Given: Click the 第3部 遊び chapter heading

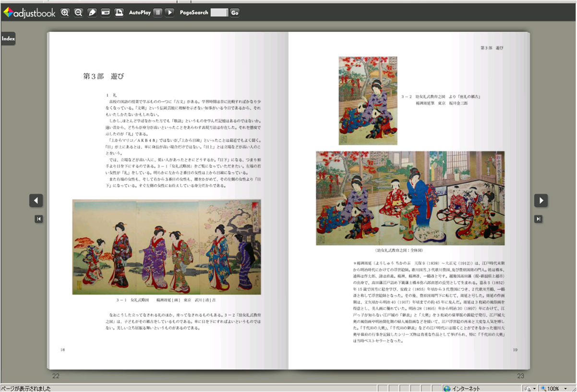Looking at the screenshot, I should pos(104,76).
